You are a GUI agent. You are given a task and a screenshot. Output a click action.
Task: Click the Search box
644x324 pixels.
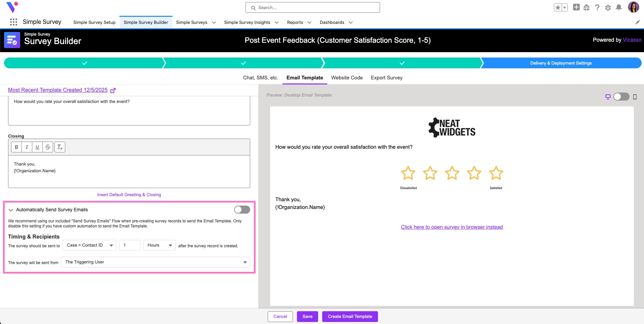click(313, 7)
